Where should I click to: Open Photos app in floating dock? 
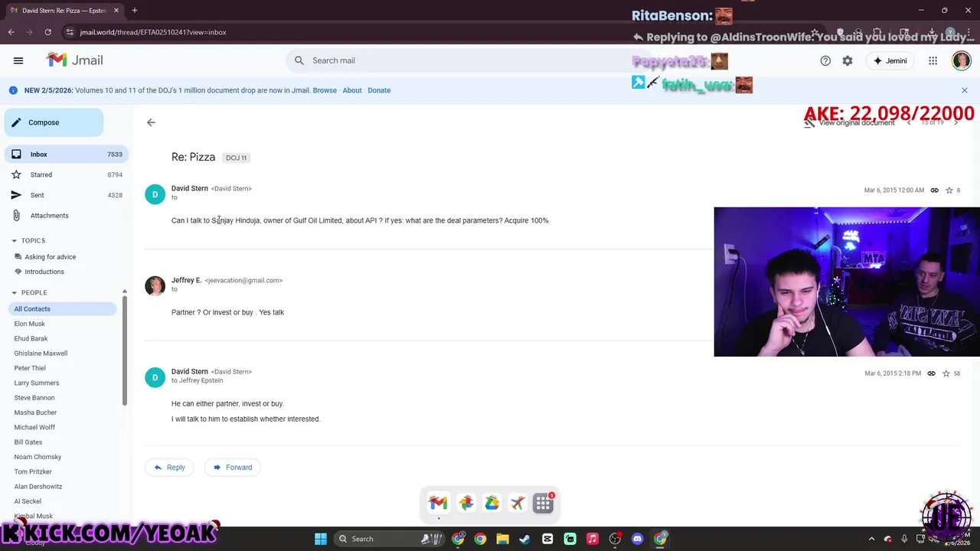[465, 503]
